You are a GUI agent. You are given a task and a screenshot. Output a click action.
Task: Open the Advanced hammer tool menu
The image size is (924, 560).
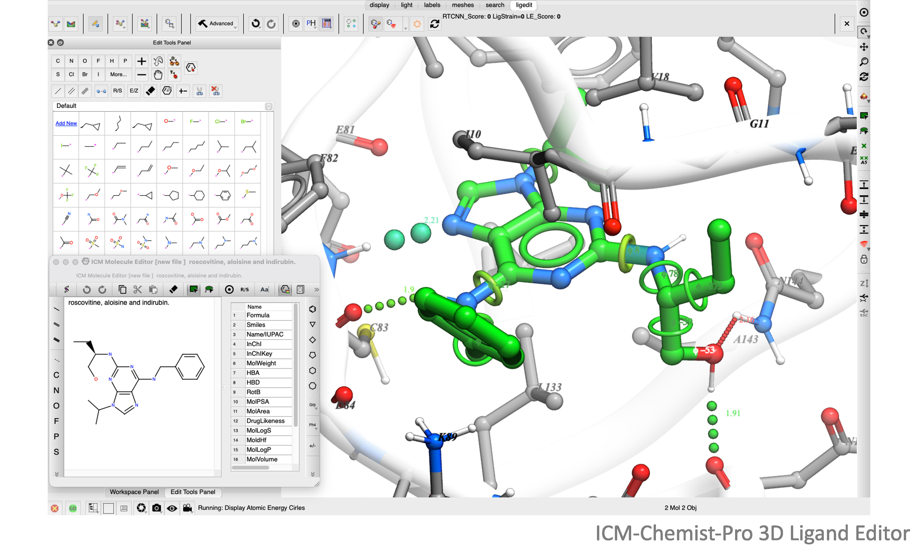tap(217, 23)
